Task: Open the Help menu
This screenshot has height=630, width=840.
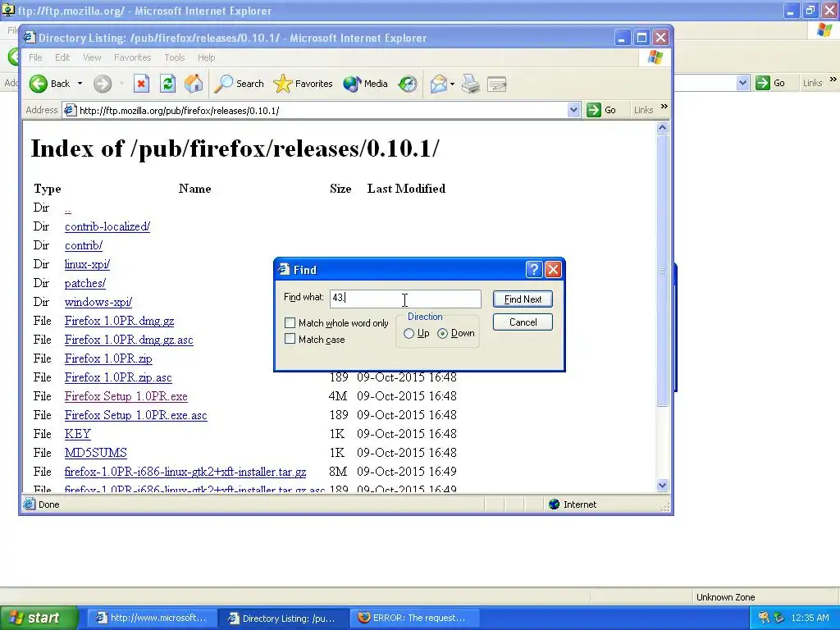Action: point(206,57)
